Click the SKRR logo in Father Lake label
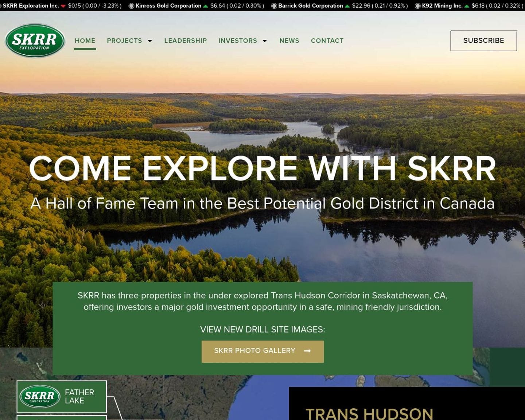 [40, 396]
